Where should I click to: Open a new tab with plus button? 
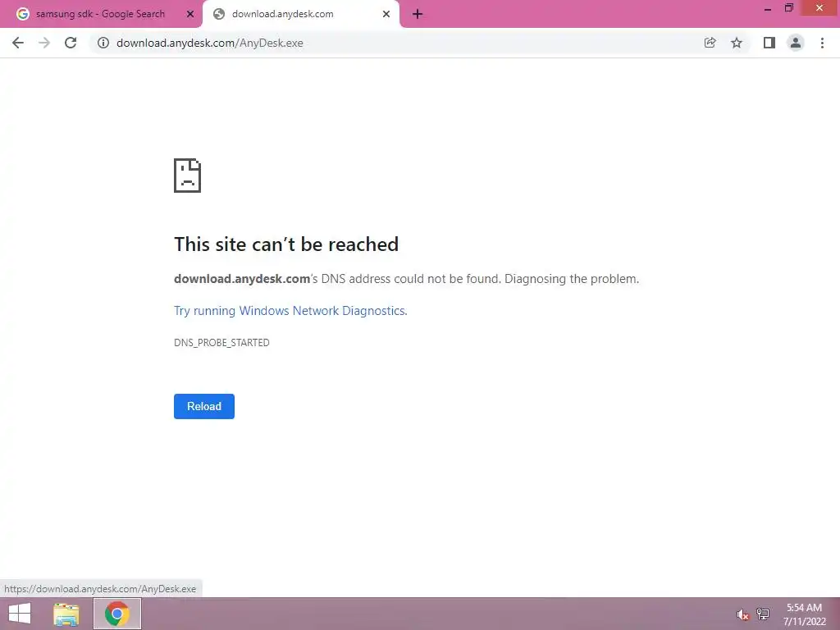pyautogui.click(x=418, y=14)
